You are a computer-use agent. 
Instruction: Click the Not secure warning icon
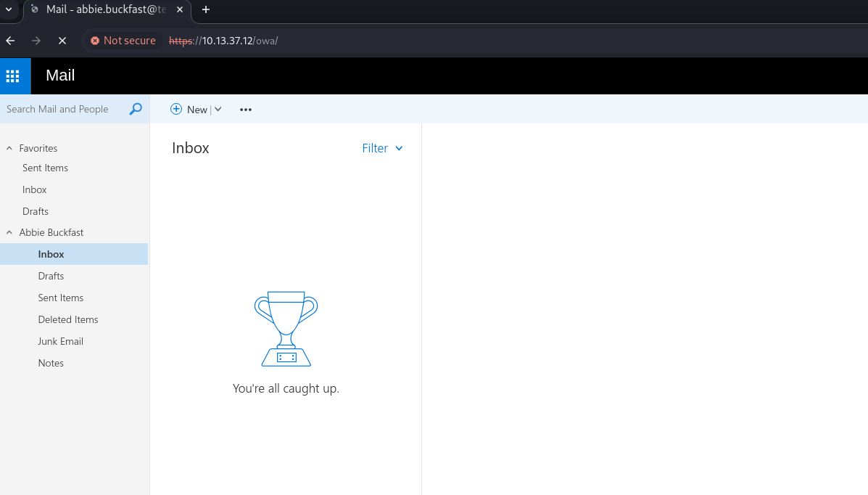coord(95,41)
